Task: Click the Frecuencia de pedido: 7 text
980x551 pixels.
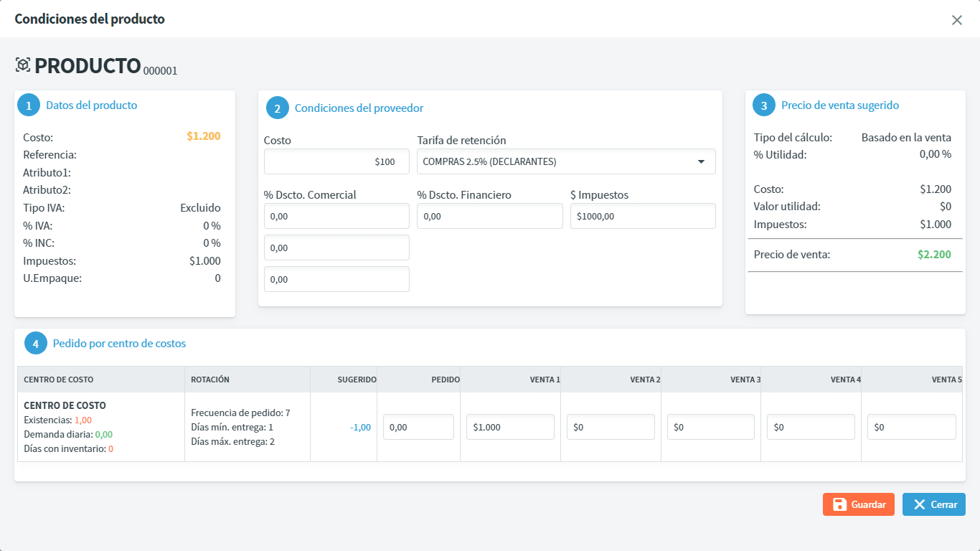Action: click(x=240, y=413)
